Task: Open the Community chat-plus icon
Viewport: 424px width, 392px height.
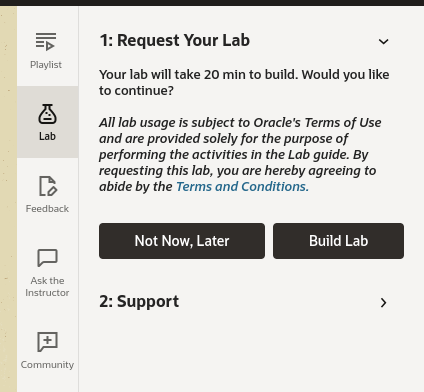Action: (47, 342)
